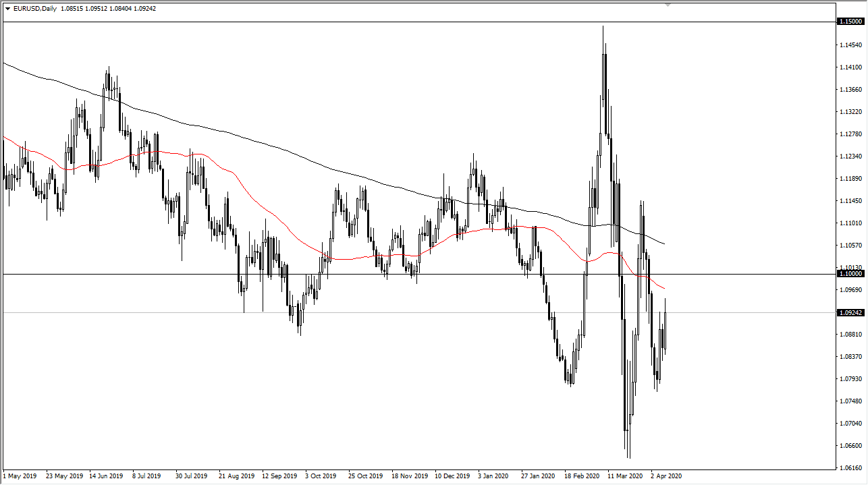
Task: Click the 21 Aug 2019 date label
Action: (x=236, y=476)
